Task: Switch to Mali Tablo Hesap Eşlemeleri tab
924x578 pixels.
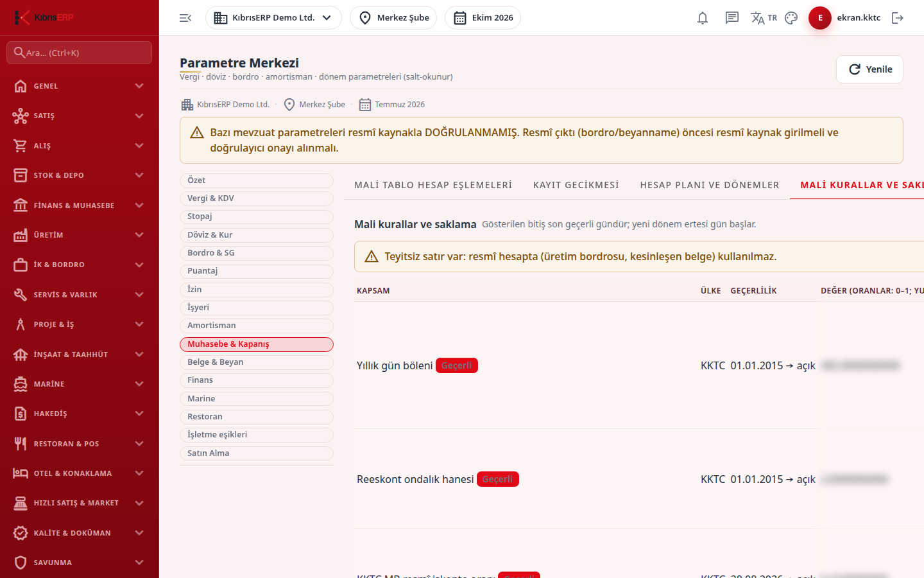Action: 433,185
